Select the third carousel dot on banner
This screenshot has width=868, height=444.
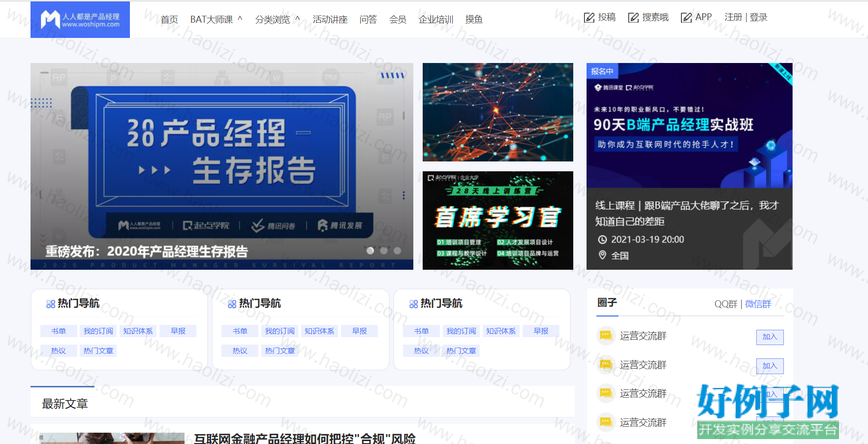[x=397, y=251]
